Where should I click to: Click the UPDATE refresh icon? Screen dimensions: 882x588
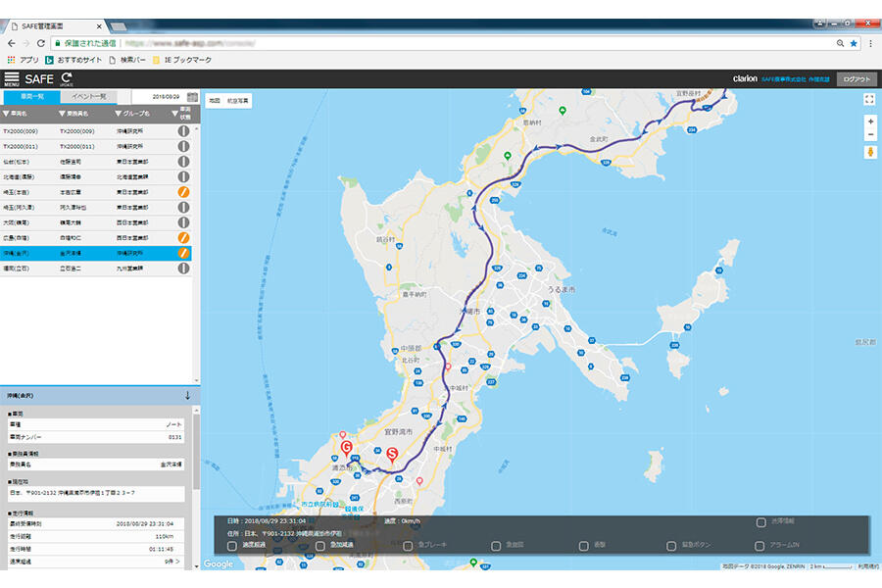(67, 78)
